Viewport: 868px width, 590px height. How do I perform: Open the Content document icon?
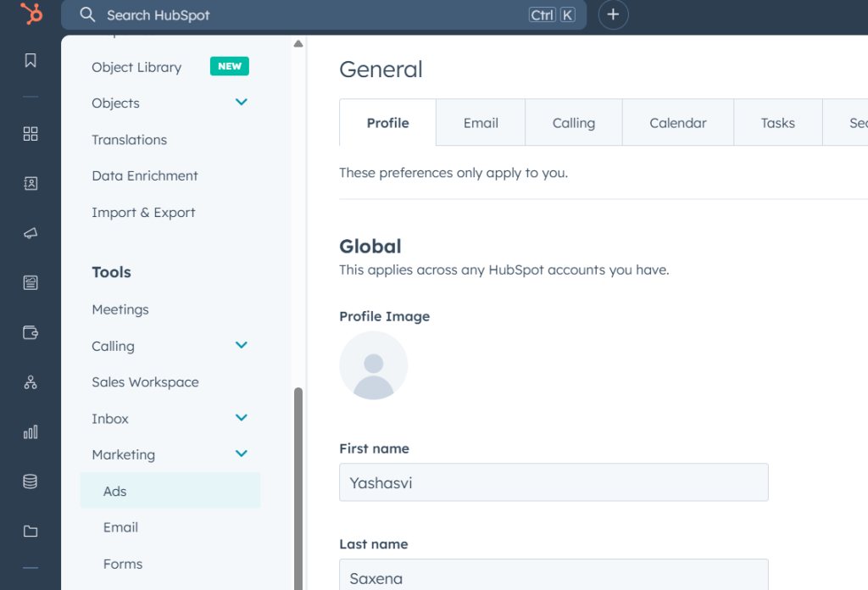click(x=31, y=283)
